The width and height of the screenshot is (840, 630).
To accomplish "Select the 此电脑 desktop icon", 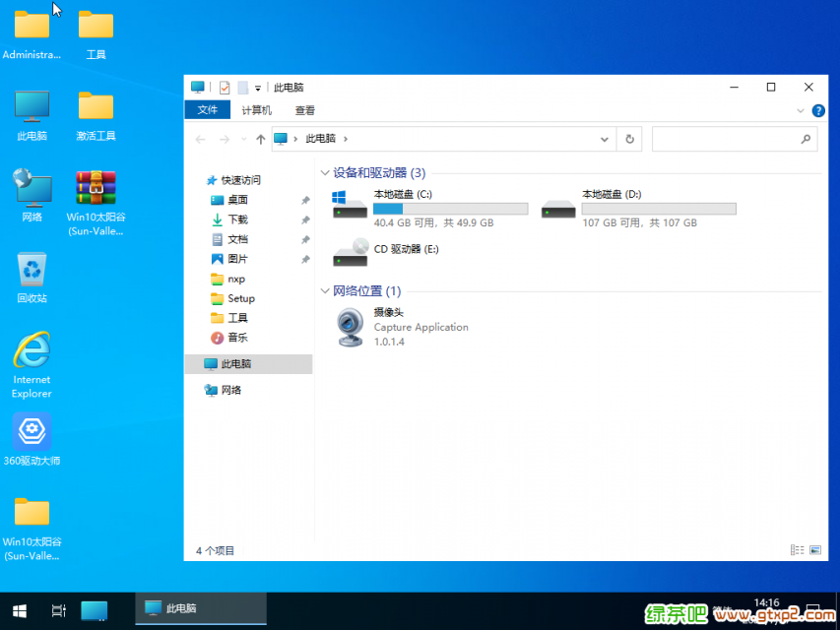I will coord(32,115).
